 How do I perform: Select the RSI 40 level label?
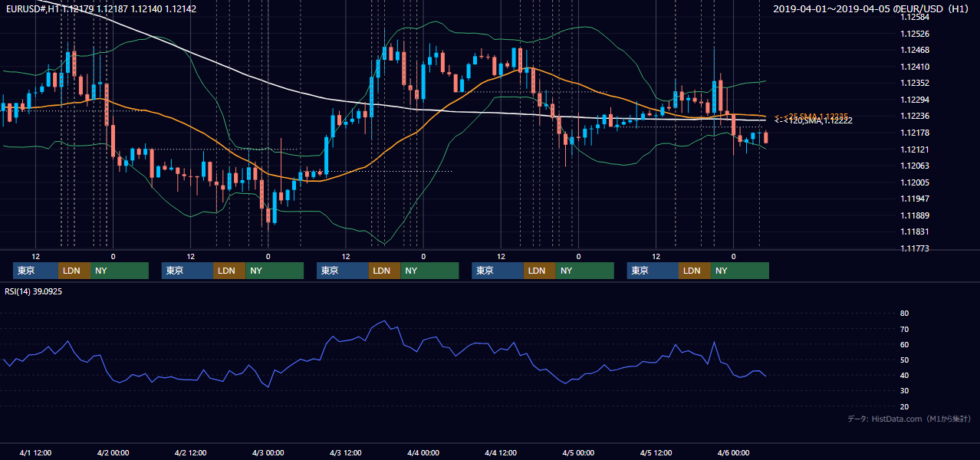point(905,375)
